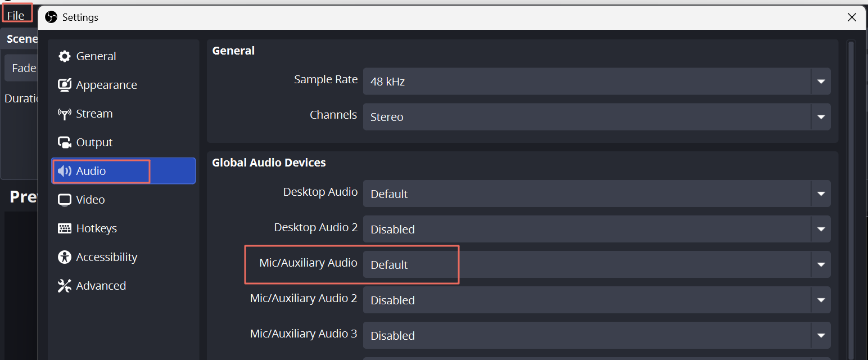The image size is (868, 360).
Task: Select the Output settings tab
Action: tap(124, 142)
